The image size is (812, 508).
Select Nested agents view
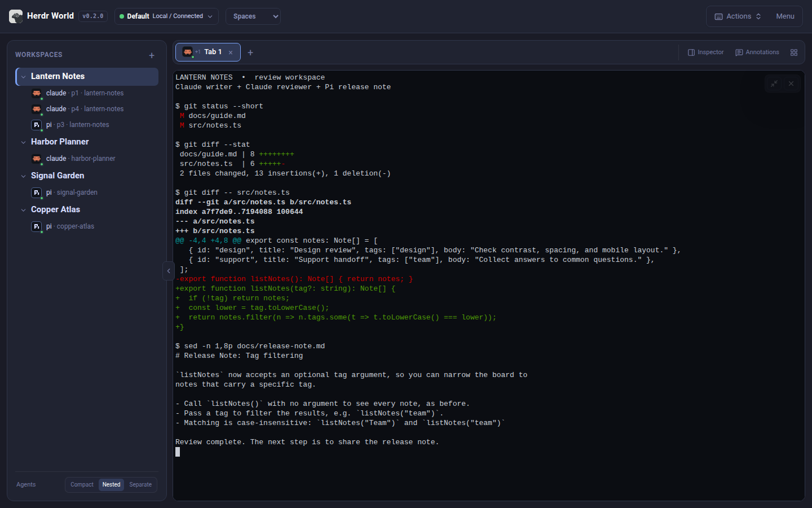click(x=111, y=485)
